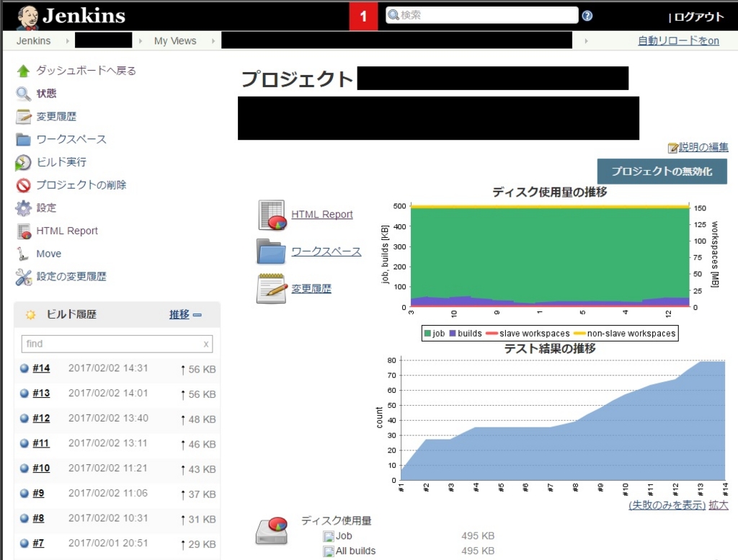Click the project disable button
The height and width of the screenshot is (560, 738).
click(x=662, y=172)
